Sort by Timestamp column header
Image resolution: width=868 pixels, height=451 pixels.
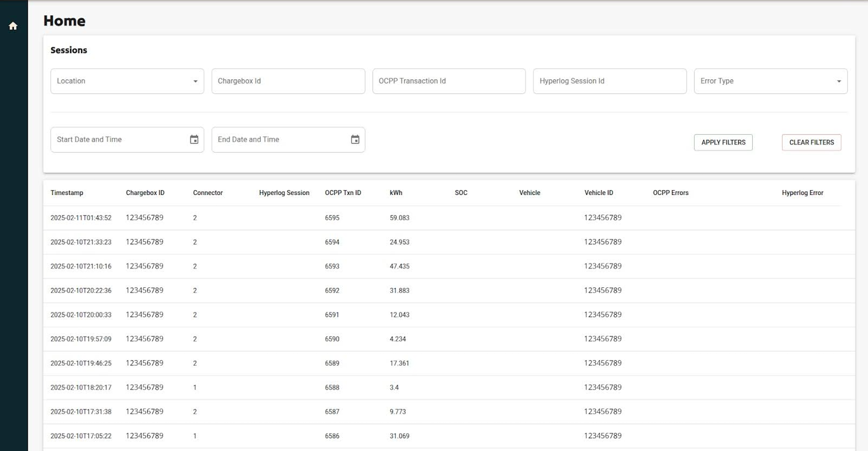point(67,193)
